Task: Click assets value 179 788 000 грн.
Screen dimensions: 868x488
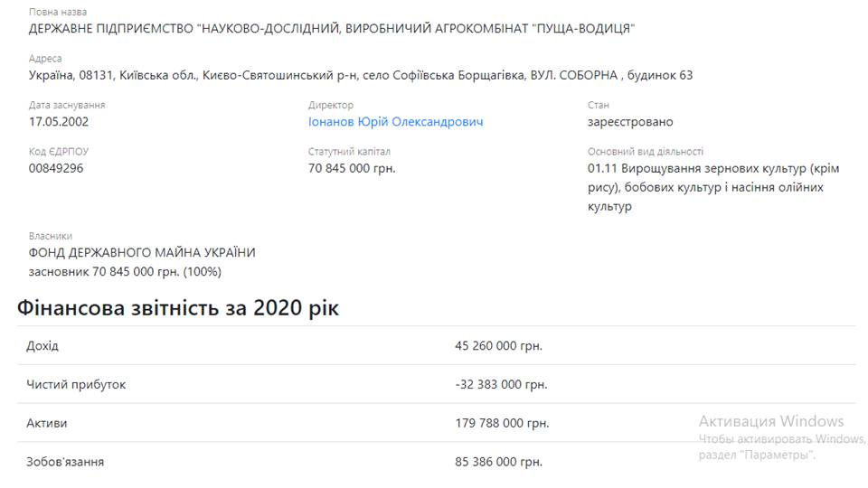Action: (502, 423)
